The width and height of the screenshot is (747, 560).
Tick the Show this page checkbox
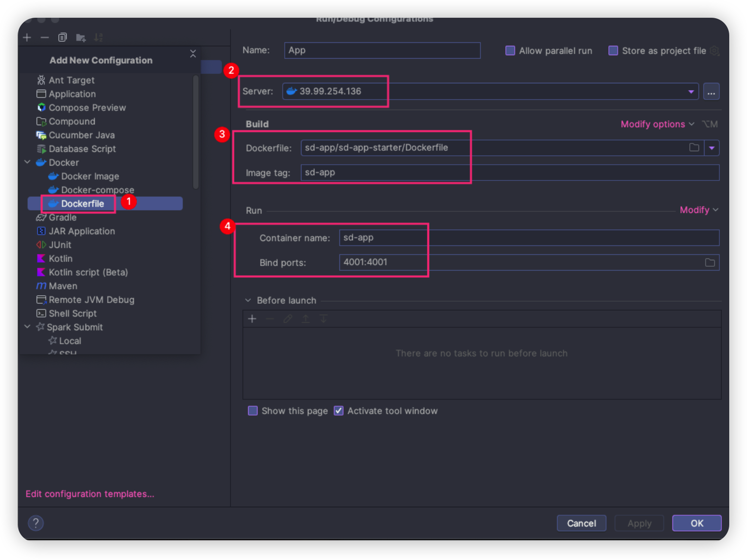[253, 411]
